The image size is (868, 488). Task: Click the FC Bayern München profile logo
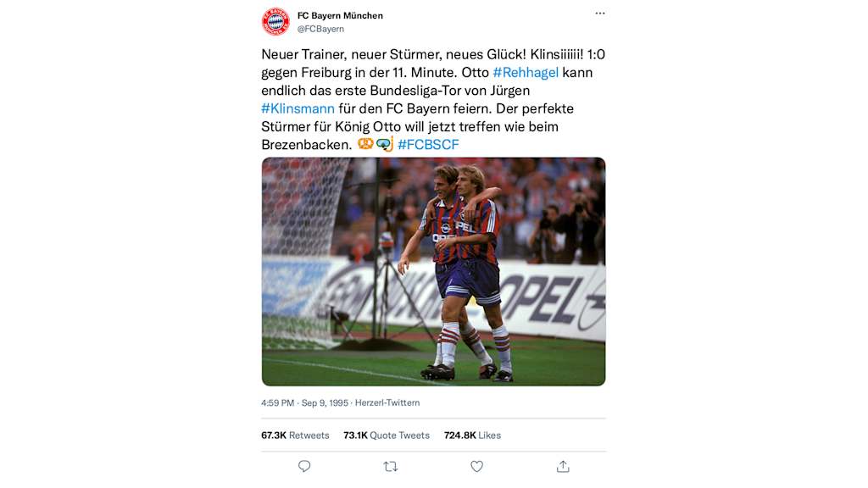tap(275, 21)
